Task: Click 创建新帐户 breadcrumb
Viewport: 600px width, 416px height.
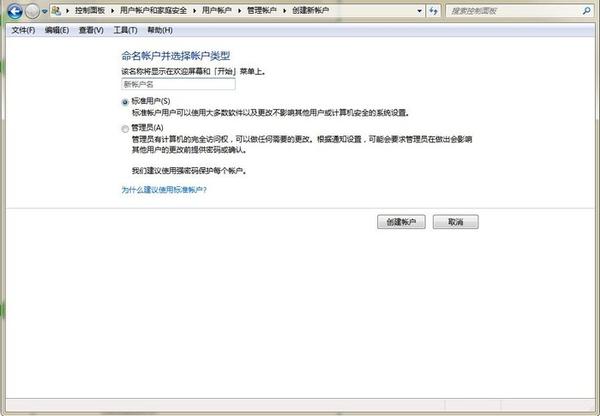Action: click(310, 11)
